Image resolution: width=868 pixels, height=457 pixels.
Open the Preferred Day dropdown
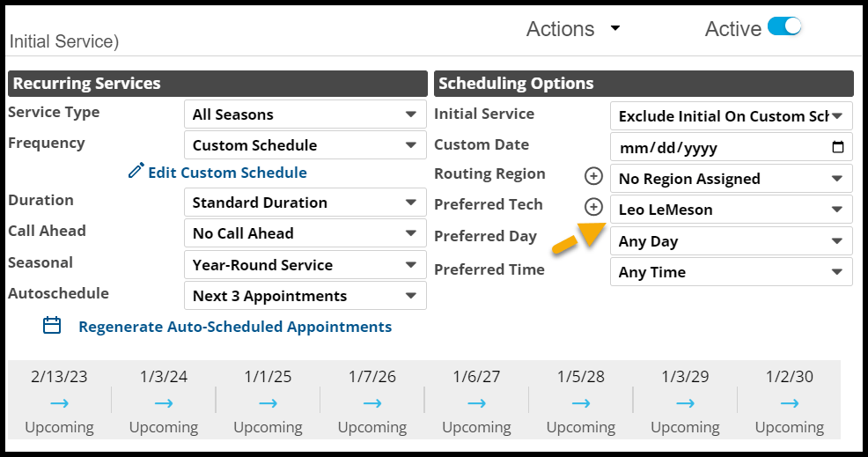(731, 241)
